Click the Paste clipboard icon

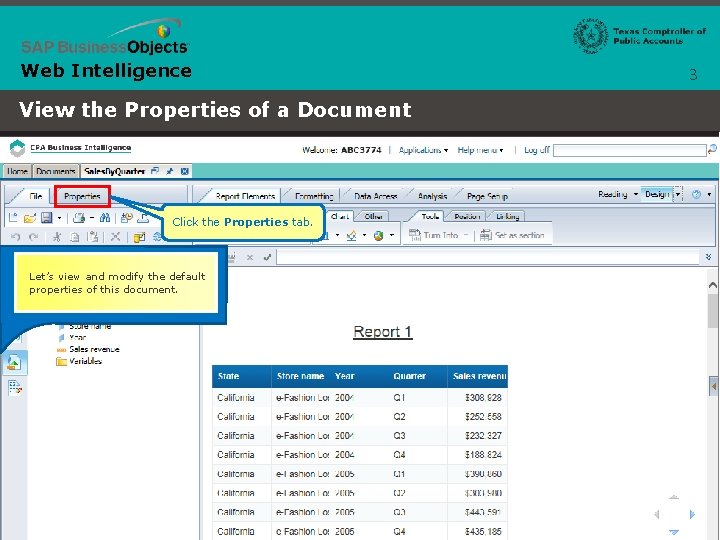[93, 237]
